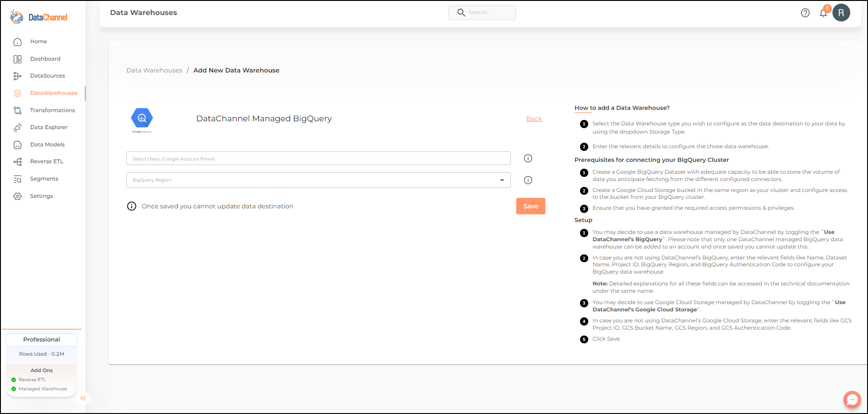Click the top Search box
The image size is (868, 414).
482,13
